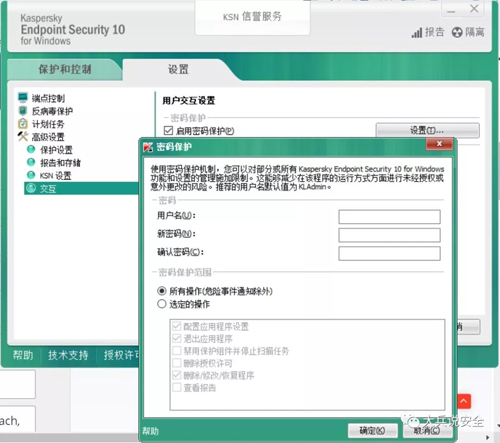500x443 pixels.
Task: Select 端点控制 in settings tree
Action: (48, 98)
